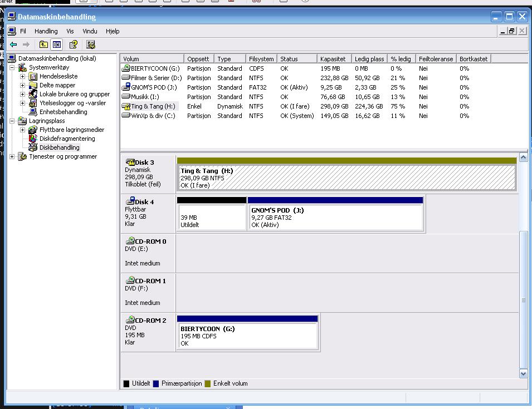Click the black Utildelt legend swatch
The image size is (532, 409).
pyautogui.click(x=126, y=383)
